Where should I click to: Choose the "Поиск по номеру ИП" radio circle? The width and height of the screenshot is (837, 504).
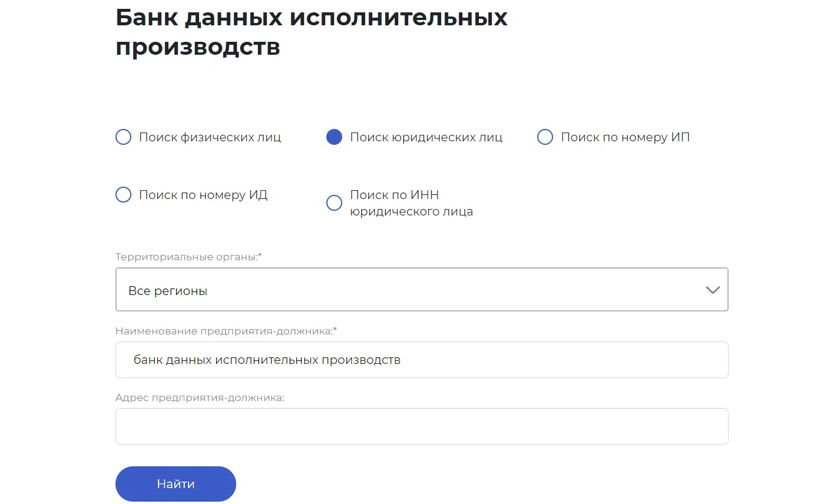pos(545,137)
